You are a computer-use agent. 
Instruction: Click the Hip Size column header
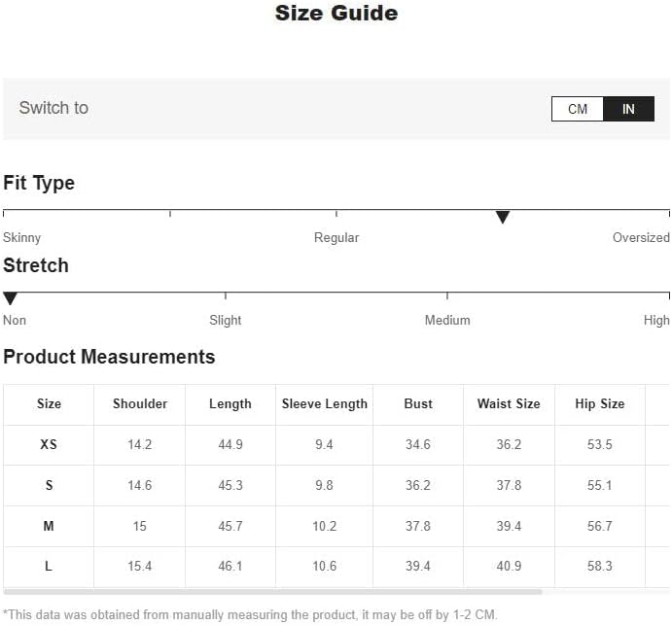point(600,404)
